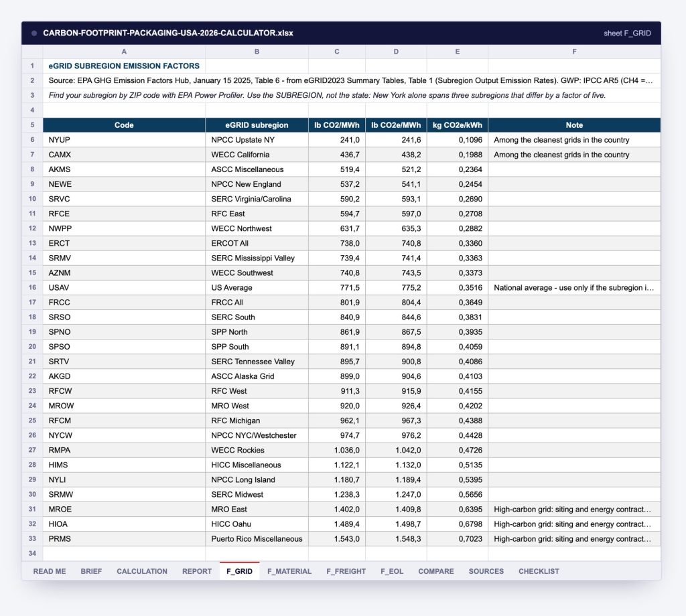Open the BRIEF sheet tab
Screen dimensions: 686x616
click(x=91, y=571)
